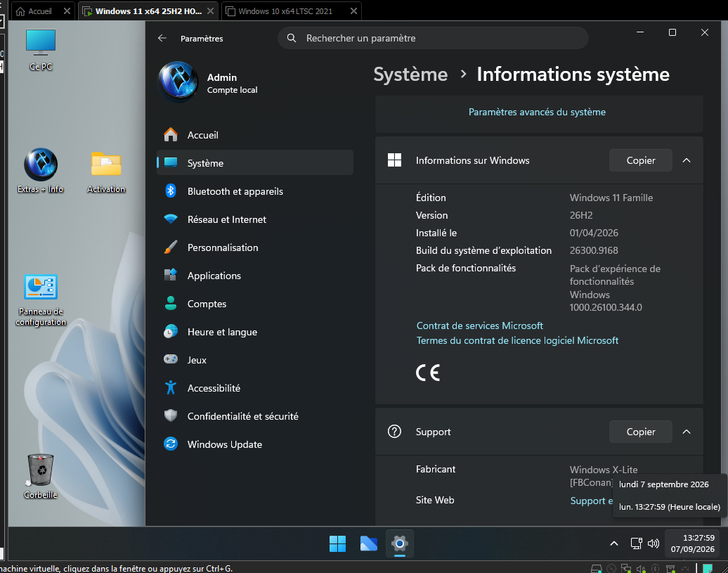Screen dimensions: 728x573
Task: Open Contrat de services Microsoft link
Action: pyautogui.click(x=480, y=326)
